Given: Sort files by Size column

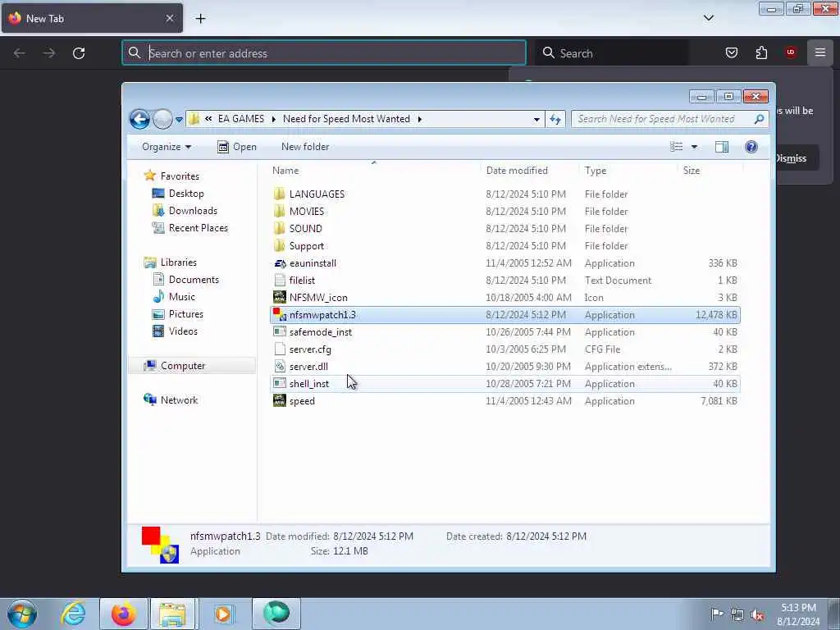Looking at the screenshot, I should pos(710,171).
